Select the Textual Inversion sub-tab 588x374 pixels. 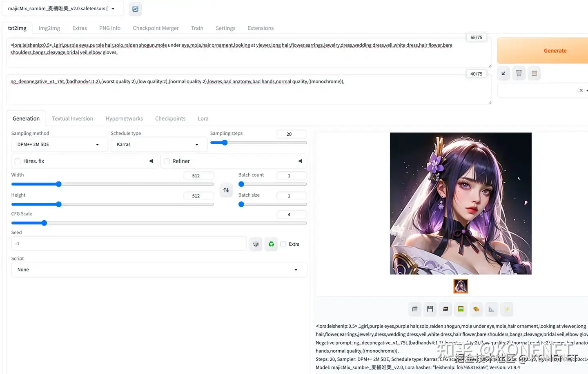click(73, 119)
